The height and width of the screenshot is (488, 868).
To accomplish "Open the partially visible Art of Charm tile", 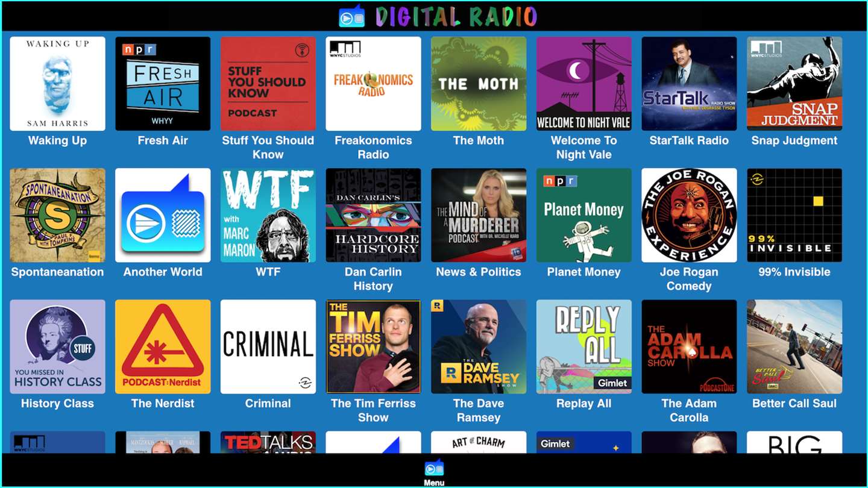I will click(479, 442).
